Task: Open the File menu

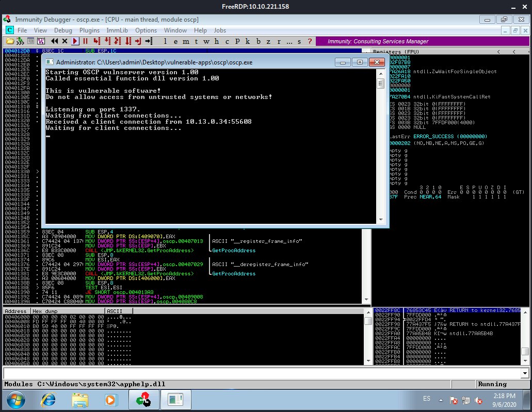Action: (x=22, y=30)
